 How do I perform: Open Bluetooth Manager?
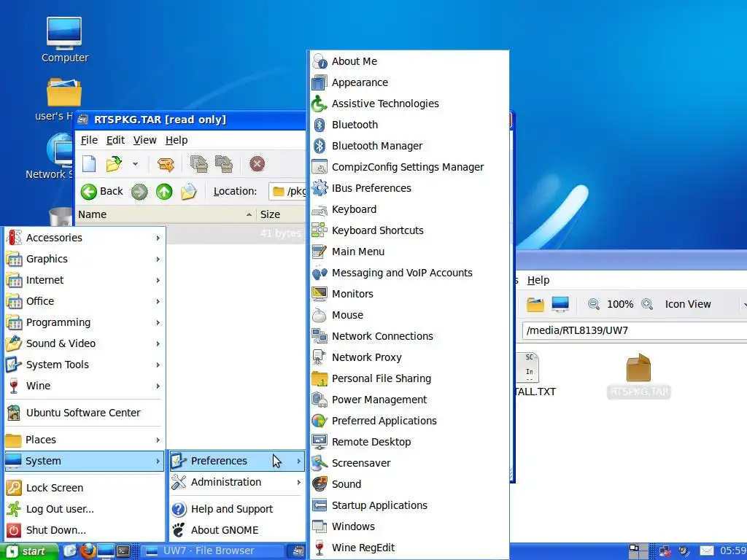click(409, 146)
